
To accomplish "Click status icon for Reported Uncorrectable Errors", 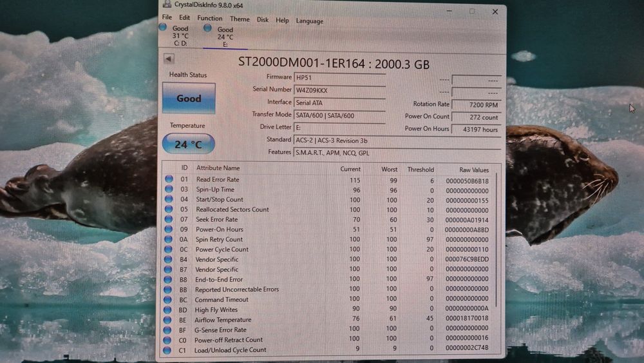I will (x=167, y=289).
